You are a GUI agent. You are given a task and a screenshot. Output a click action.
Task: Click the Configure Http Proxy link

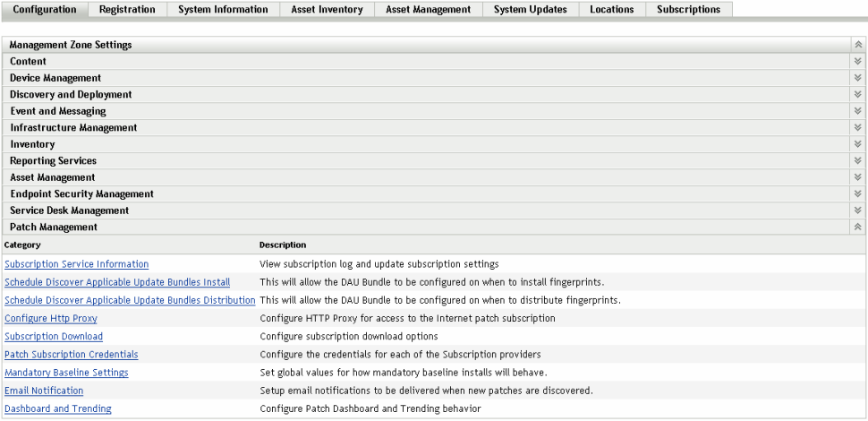pos(51,318)
